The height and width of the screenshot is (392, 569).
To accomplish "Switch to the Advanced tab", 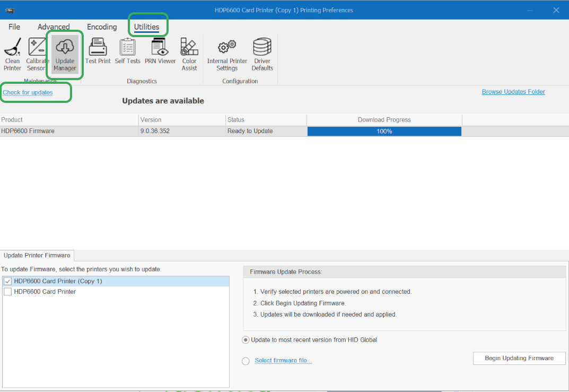I will click(x=54, y=27).
